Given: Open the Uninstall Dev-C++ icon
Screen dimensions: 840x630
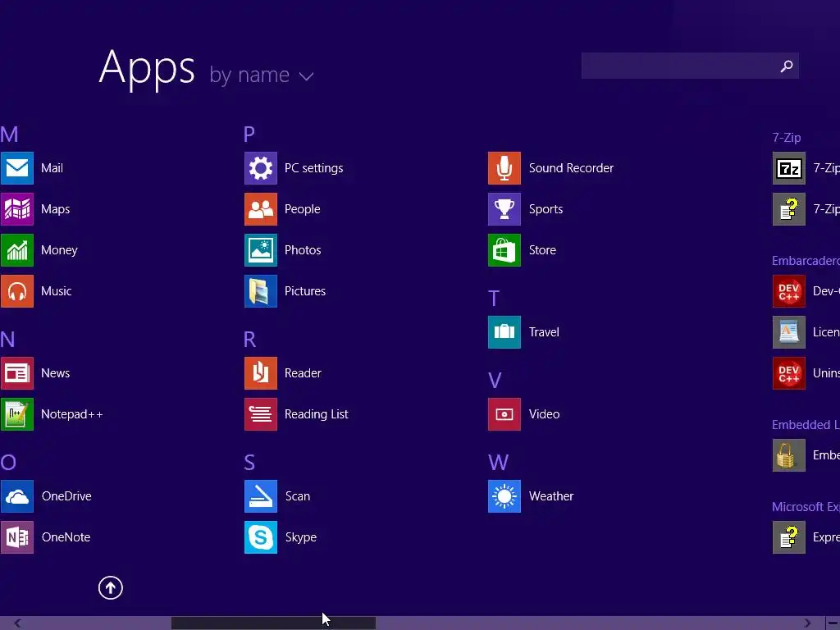Looking at the screenshot, I should [x=788, y=373].
